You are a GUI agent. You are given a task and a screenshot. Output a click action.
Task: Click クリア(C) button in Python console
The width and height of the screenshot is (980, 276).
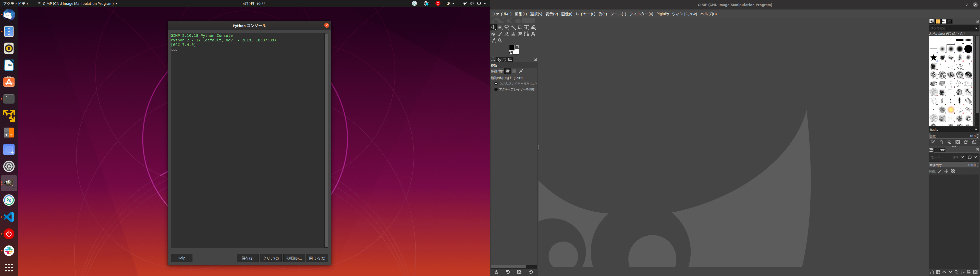tap(271, 258)
